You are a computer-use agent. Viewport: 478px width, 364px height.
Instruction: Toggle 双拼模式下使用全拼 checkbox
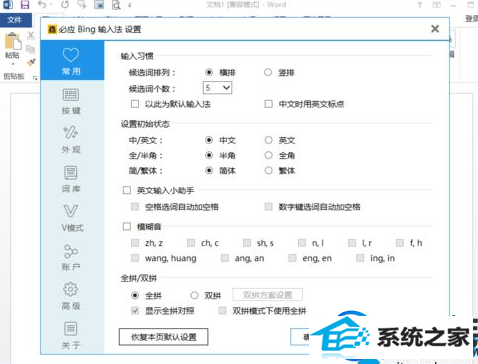222,311
